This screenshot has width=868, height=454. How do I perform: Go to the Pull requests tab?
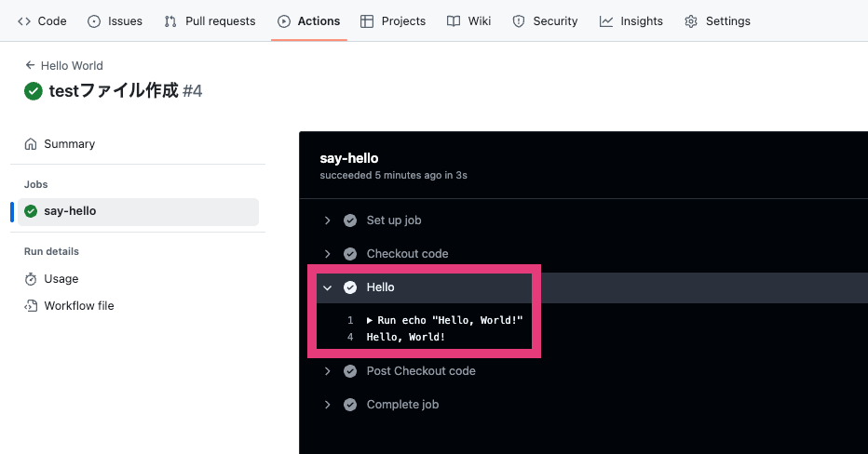pos(210,21)
